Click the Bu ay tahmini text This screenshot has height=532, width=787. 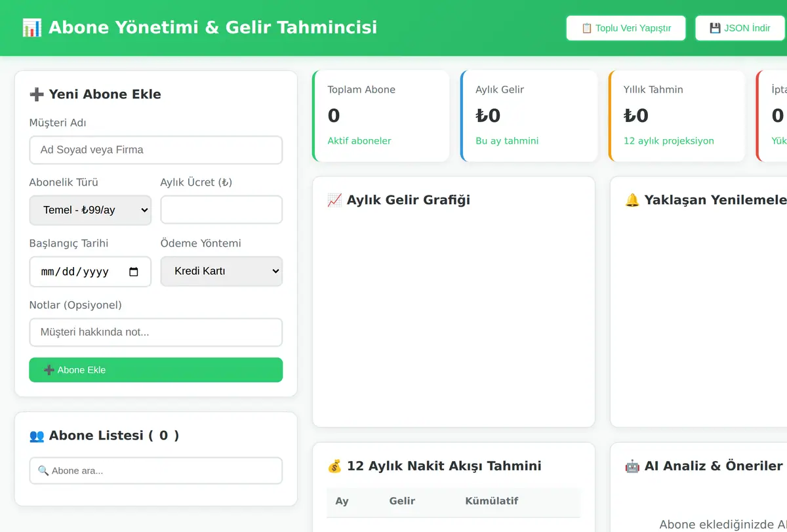(507, 141)
